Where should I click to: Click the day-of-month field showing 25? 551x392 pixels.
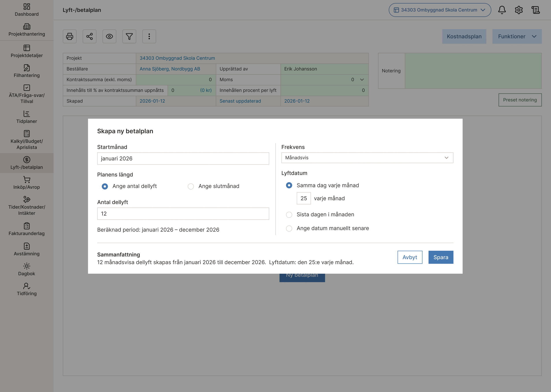point(304,198)
